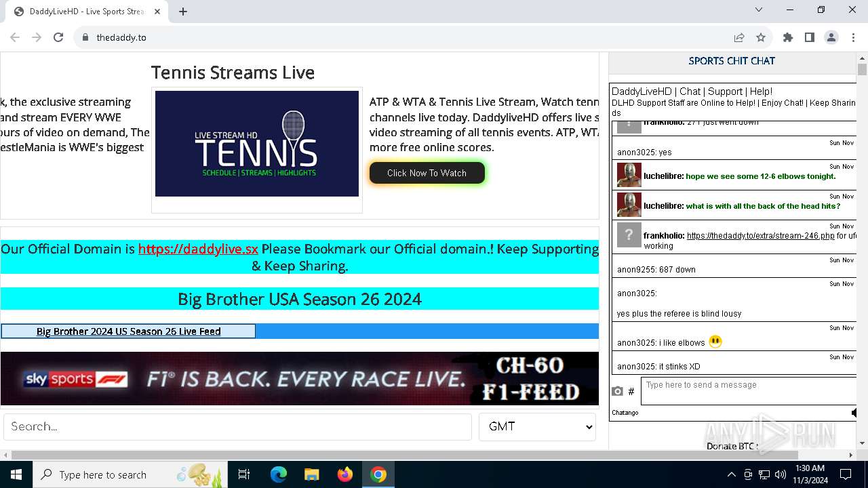Viewport: 868px width, 488px height.
Task: Select the DaddyLiveHD browser tab
Action: click(87, 12)
